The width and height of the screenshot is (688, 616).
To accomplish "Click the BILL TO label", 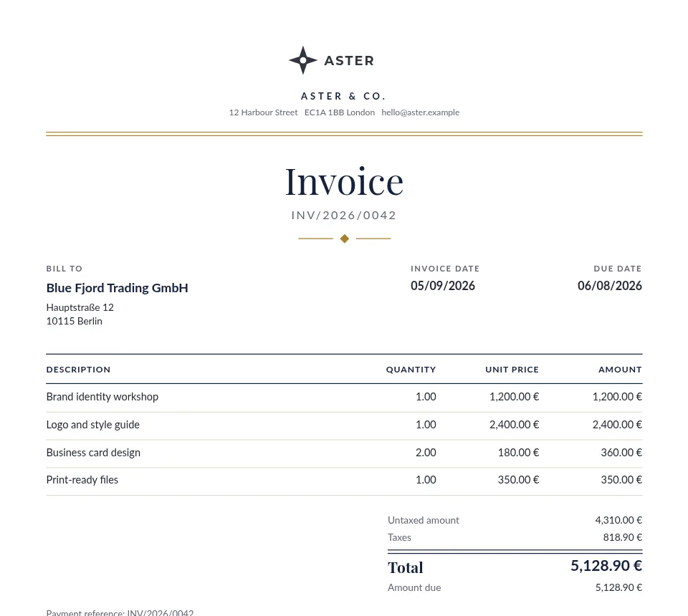I will point(64,269).
